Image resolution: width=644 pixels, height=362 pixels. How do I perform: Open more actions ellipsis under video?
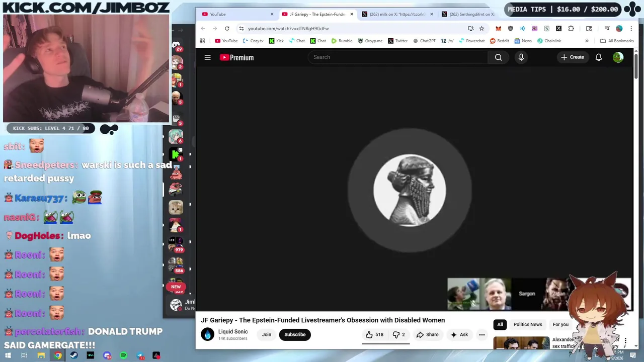point(481,335)
